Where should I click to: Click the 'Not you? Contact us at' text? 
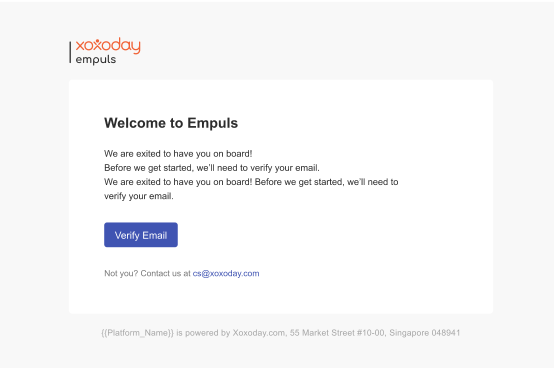tap(147, 273)
